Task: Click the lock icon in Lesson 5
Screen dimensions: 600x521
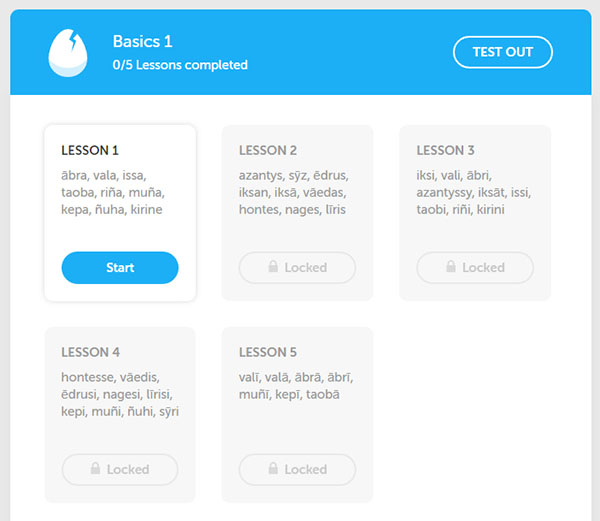Action: [273, 468]
